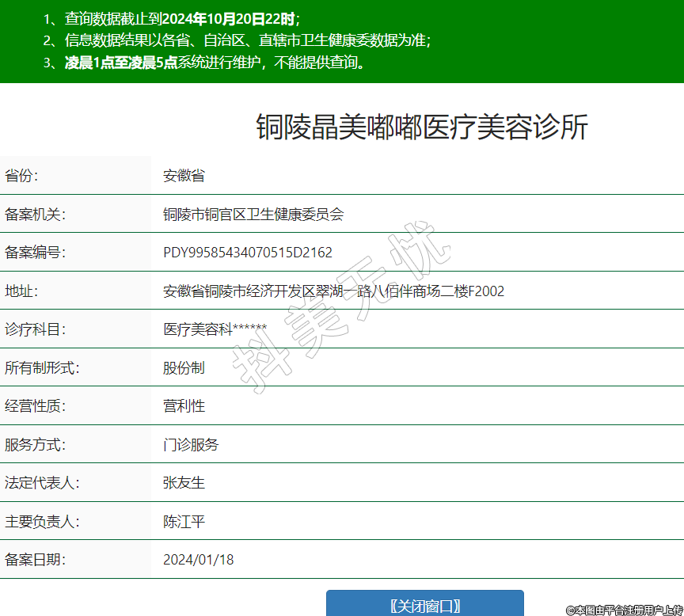Click the 经营性质 label
The height and width of the screenshot is (616, 684).
pyautogui.click(x=35, y=406)
